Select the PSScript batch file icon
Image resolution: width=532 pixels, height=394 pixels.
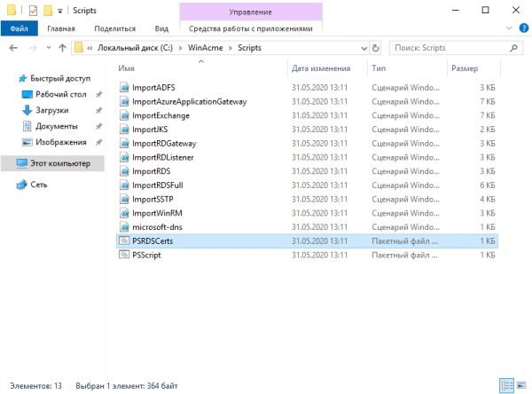click(x=124, y=255)
